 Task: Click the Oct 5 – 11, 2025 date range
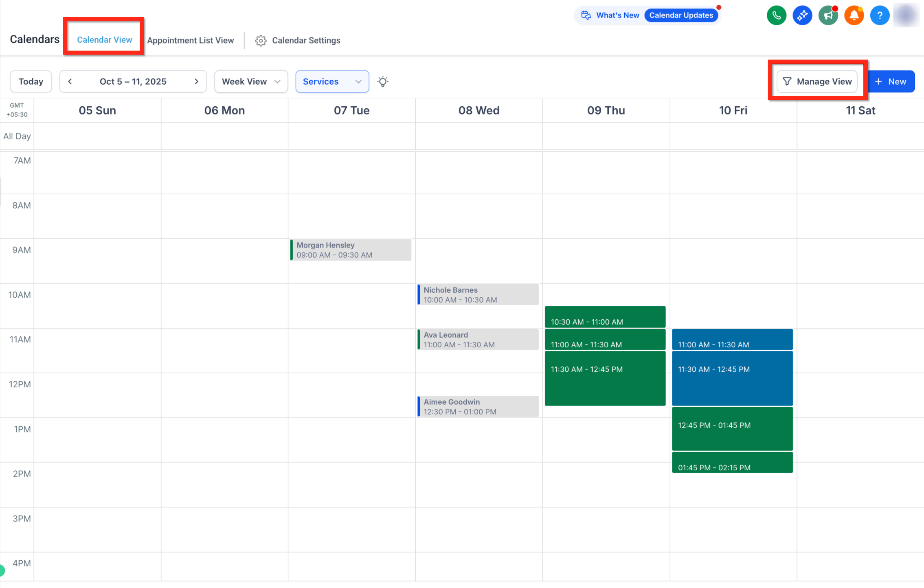coord(133,81)
